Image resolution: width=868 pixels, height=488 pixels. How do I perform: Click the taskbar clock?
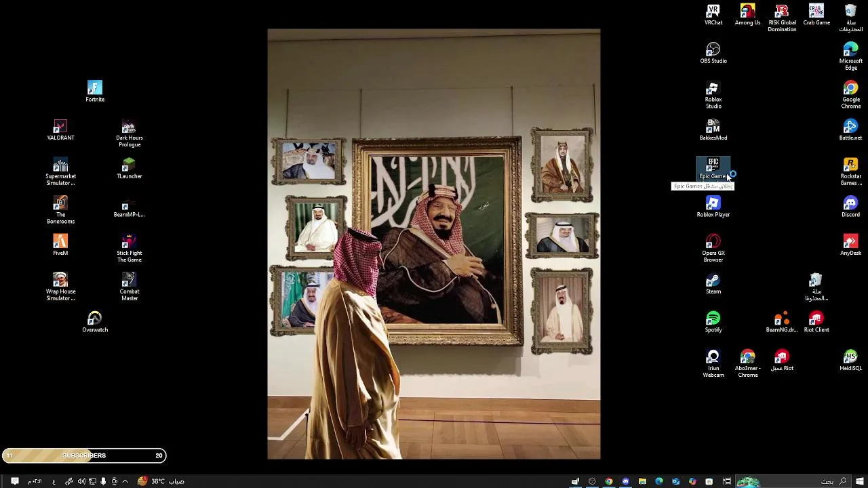(x=34, y=481)
